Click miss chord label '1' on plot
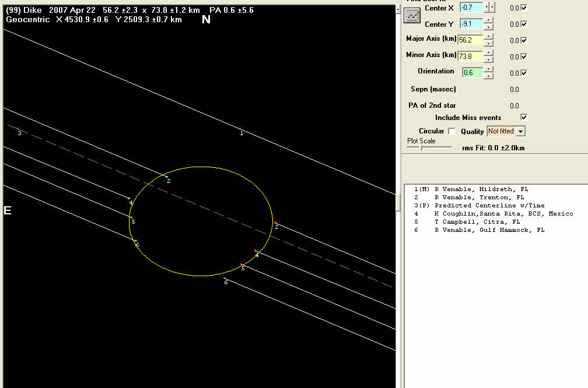 click(x=242, y=133)
